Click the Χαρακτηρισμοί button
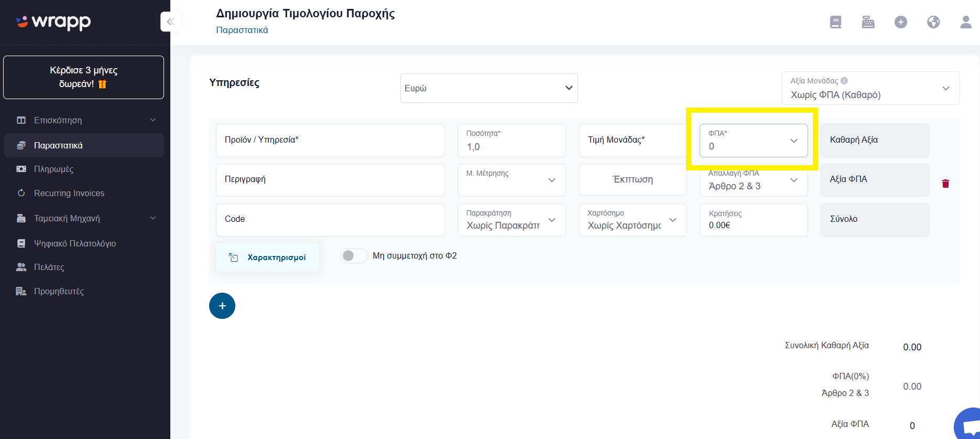980x439 pixels. (x=268, y=258)
